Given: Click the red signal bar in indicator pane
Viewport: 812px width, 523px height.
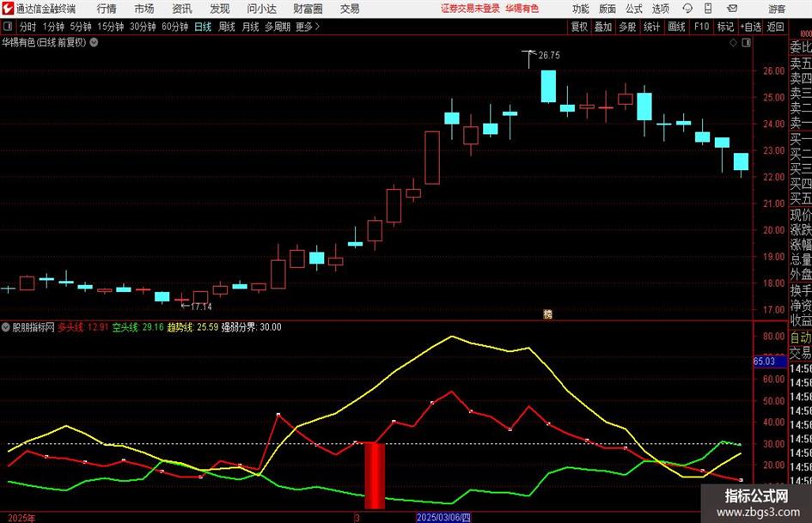Looking at the screenshot, I should pos(375,476).
